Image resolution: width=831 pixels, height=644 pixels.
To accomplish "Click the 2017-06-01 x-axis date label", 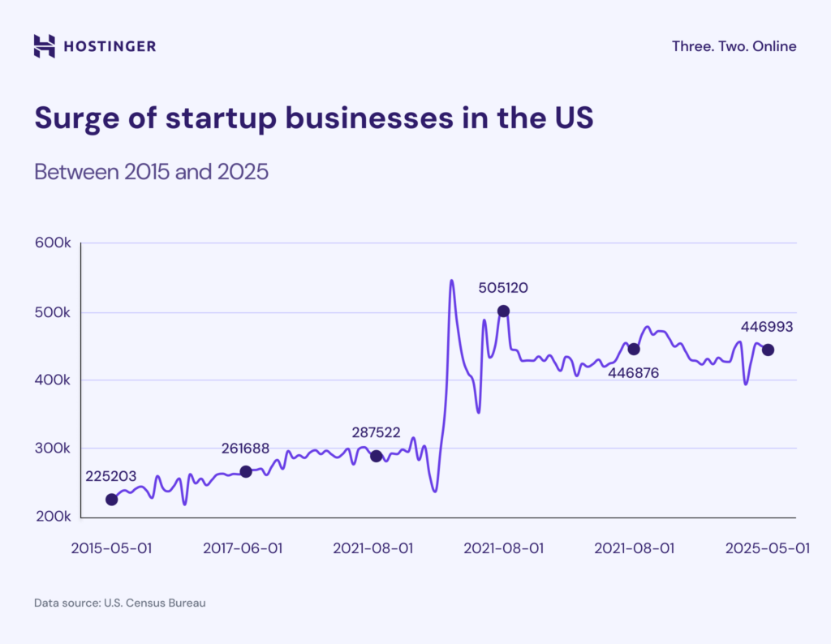I will [x=243, y=548].
